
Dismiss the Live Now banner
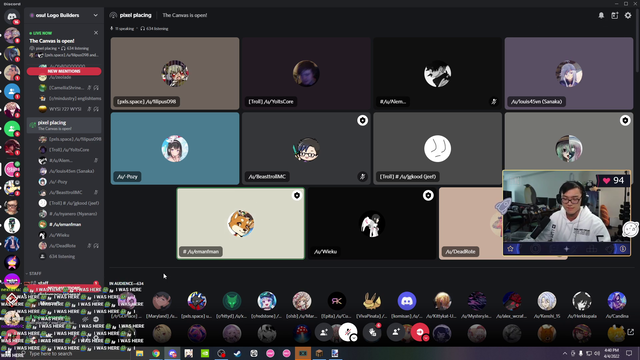click(96, 33)
